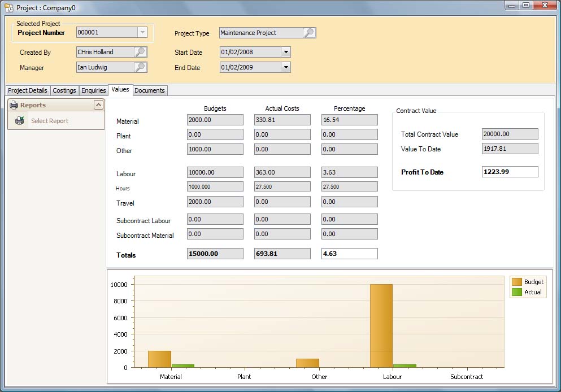
Task: Click the Select Report link
Action: (x=50, y=121)
